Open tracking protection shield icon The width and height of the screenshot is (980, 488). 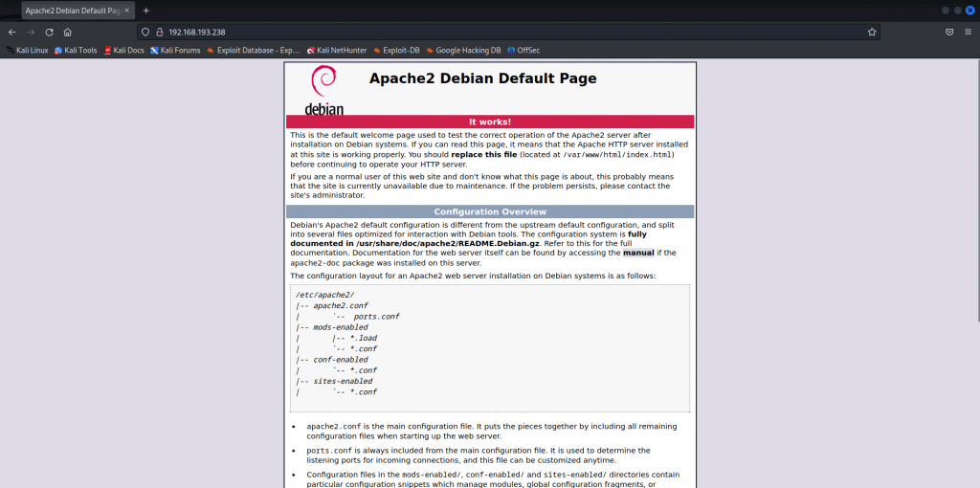(145, 32)
